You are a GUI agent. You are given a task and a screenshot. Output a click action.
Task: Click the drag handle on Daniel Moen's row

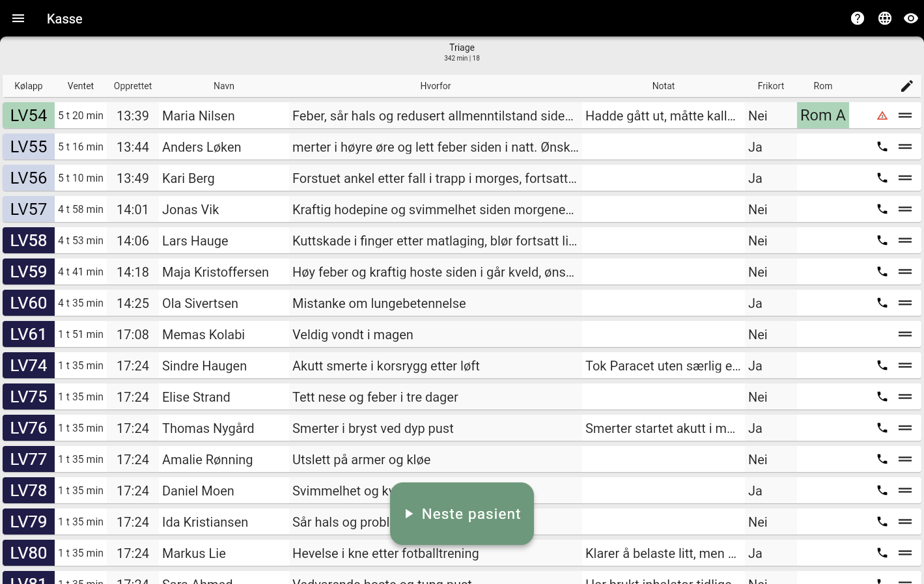tap(905, 490)
